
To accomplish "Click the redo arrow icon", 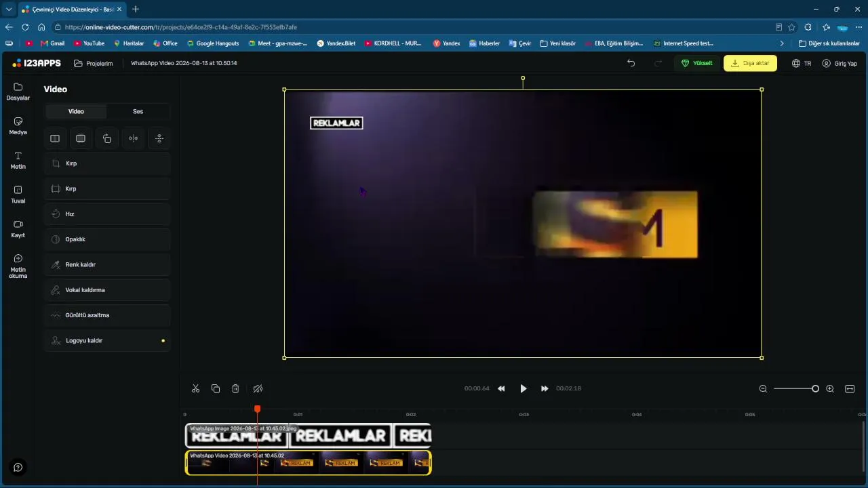I will (x=658, y=63).
